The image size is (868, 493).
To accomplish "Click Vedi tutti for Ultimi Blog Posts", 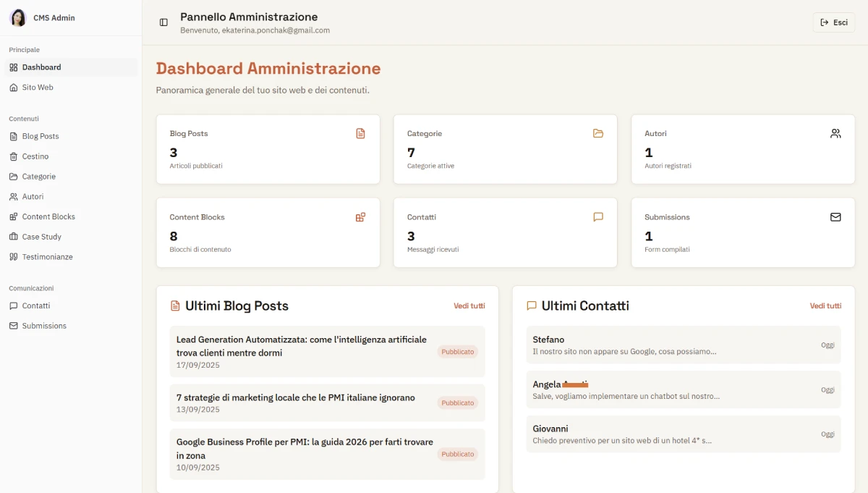I will 469,306.
